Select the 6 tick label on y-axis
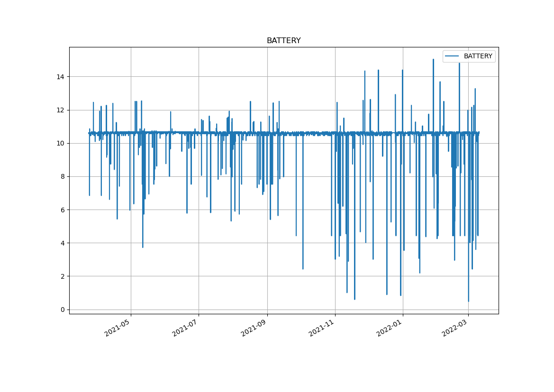Screen dimensions: 554x392 coord(63,210)
